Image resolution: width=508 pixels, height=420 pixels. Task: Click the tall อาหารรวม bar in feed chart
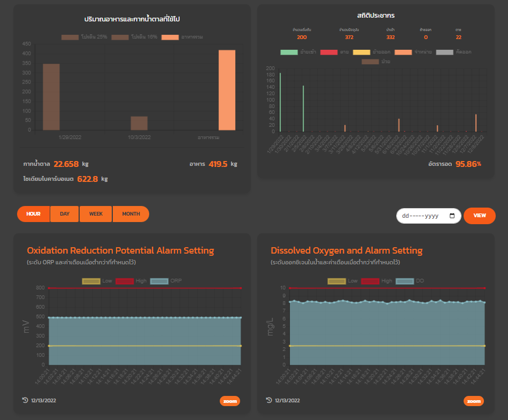click(227, 90)
